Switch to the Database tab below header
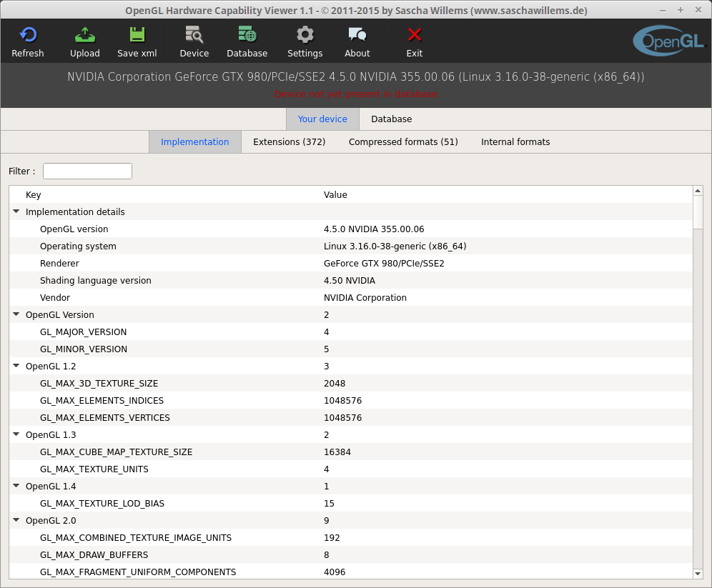The image size is (712, 588). 392,119
